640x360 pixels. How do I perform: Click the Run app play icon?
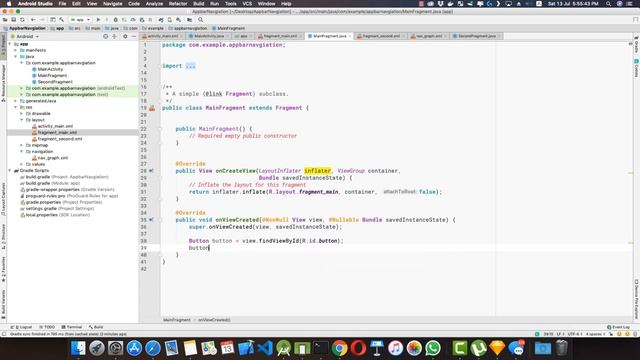(98, 20)
